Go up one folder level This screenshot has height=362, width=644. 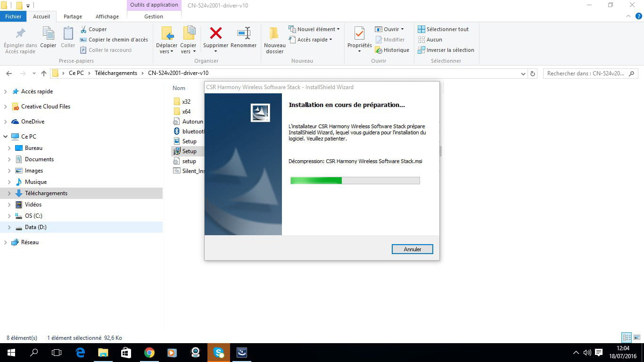44,74
